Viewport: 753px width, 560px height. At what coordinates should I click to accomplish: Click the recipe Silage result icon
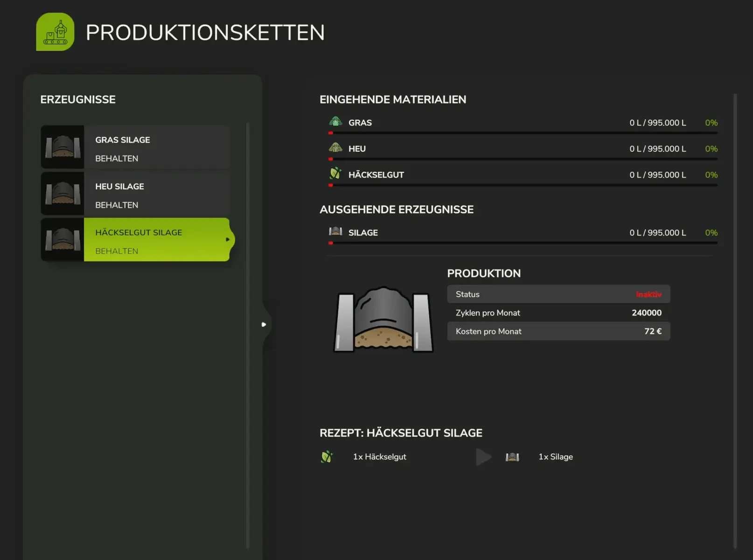(512, 457)
